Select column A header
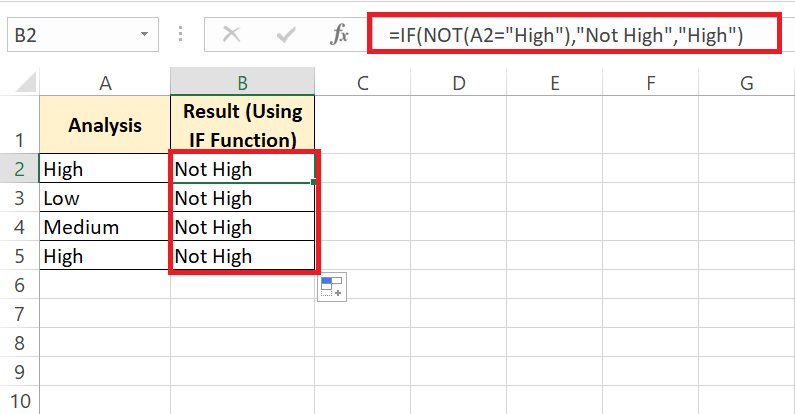Screen dimensions: 795x414 pyautogui.click(x=105, y=83)
